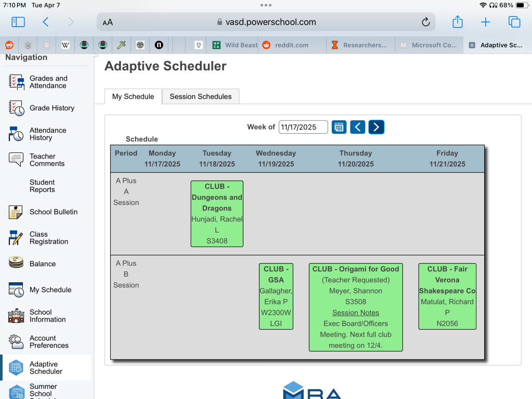Go to the previous week
The width and height of the screenshot is (532, 399).
click(357, 127)
